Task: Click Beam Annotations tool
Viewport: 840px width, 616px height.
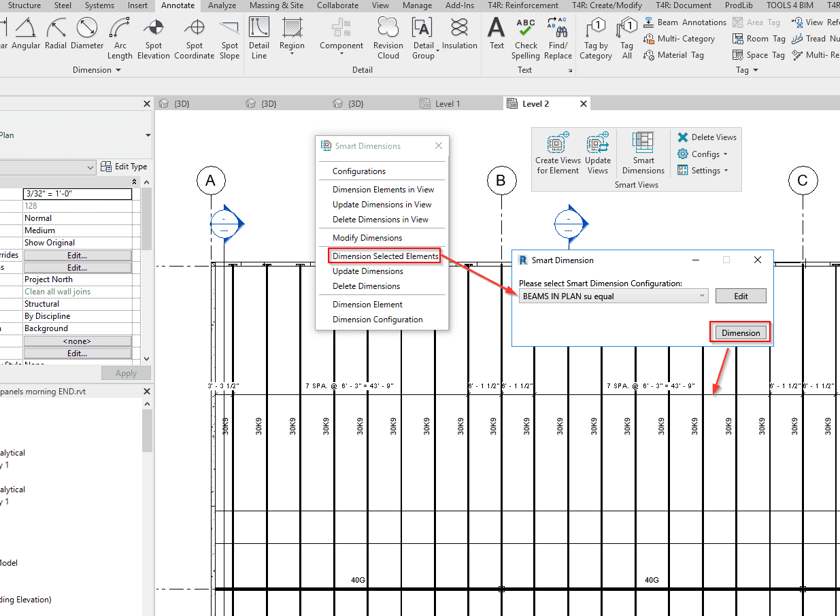Action: [685, 22]
